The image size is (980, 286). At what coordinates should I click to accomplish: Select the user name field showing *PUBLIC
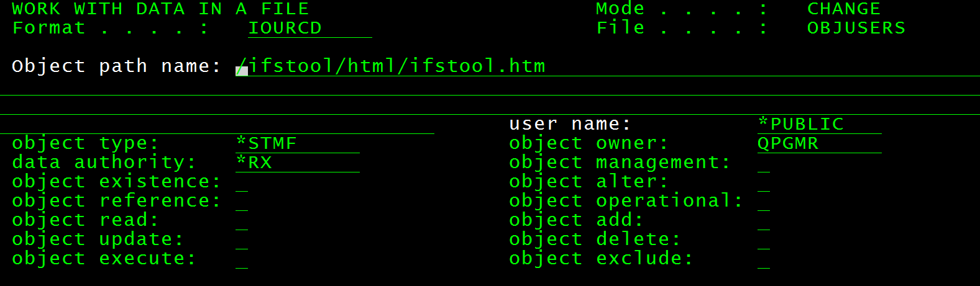click(819, 124)
